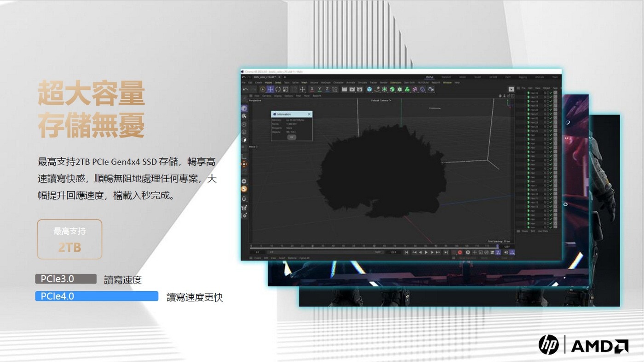Switch to the Sculpt layout tab
Screen dimensions: 644x362
pyautogui.click(x=477, y=77)
